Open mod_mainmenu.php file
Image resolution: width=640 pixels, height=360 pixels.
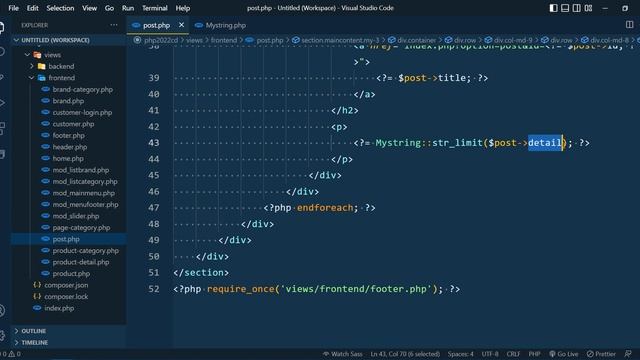tap(84, 193)
